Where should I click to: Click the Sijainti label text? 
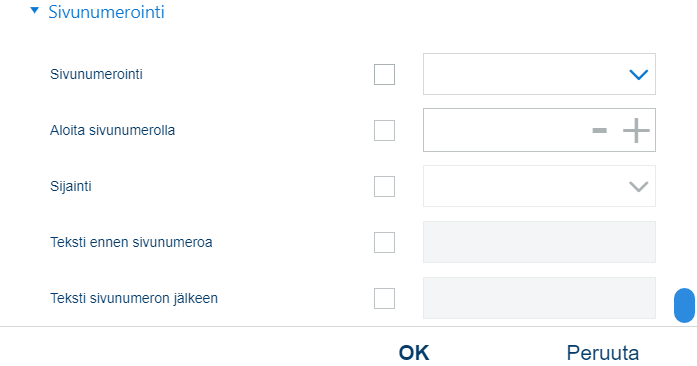71,186
